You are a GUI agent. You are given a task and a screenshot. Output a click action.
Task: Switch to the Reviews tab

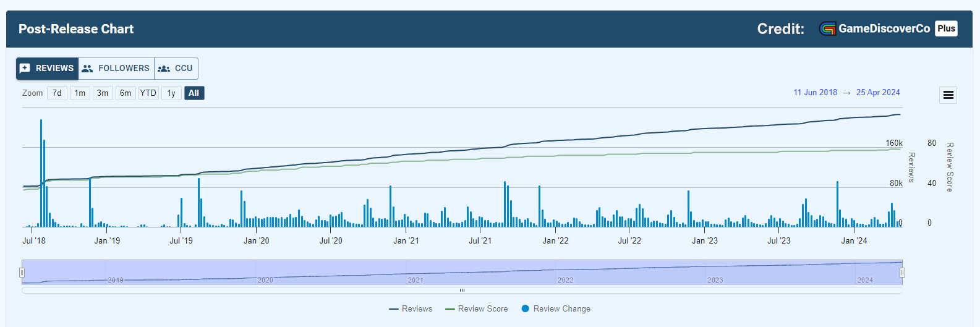click(x=47, y=69)
